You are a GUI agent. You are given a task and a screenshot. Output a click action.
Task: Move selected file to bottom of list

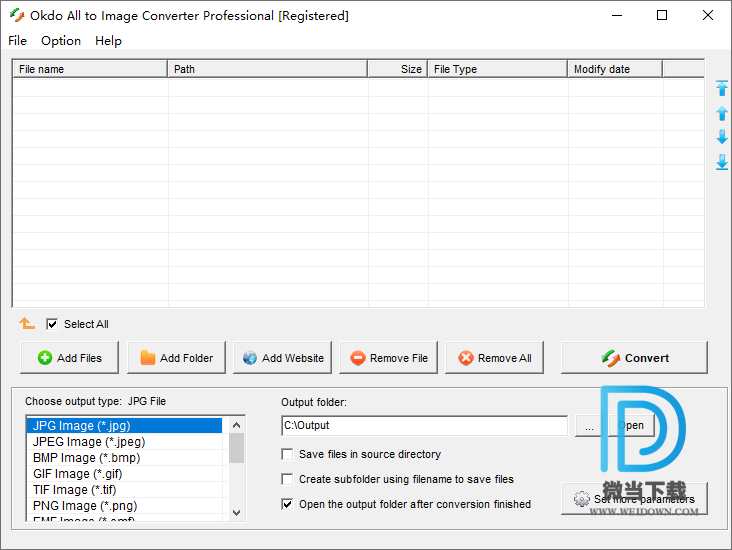point(722,162)
